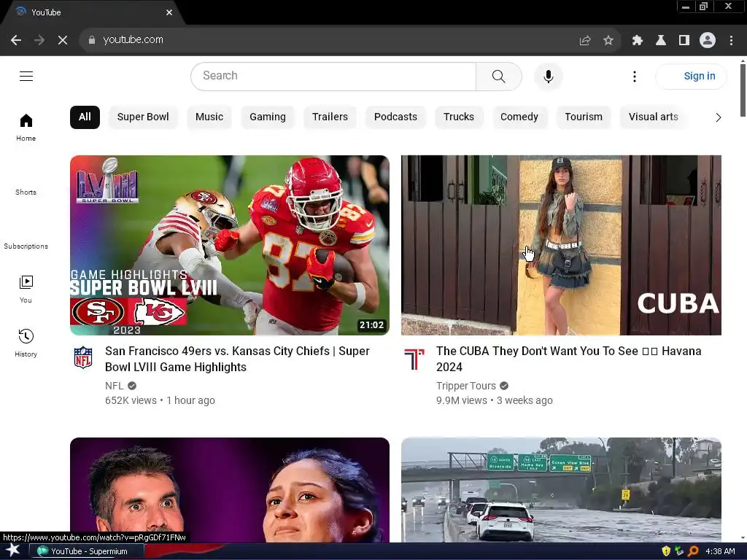This screenshot has width=747, height=560.
Task: Open the Tripper Tours channel avatar
Action: click(414, 359)
